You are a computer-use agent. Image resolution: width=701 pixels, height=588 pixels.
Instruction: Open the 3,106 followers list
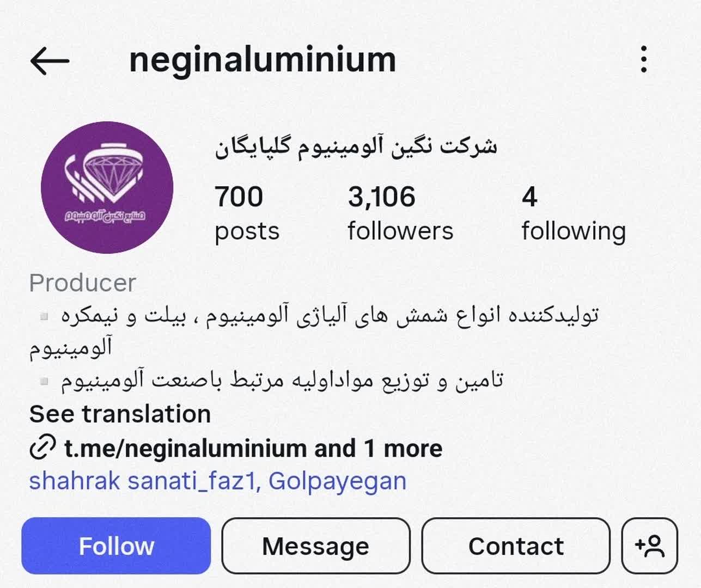[400, 213]
